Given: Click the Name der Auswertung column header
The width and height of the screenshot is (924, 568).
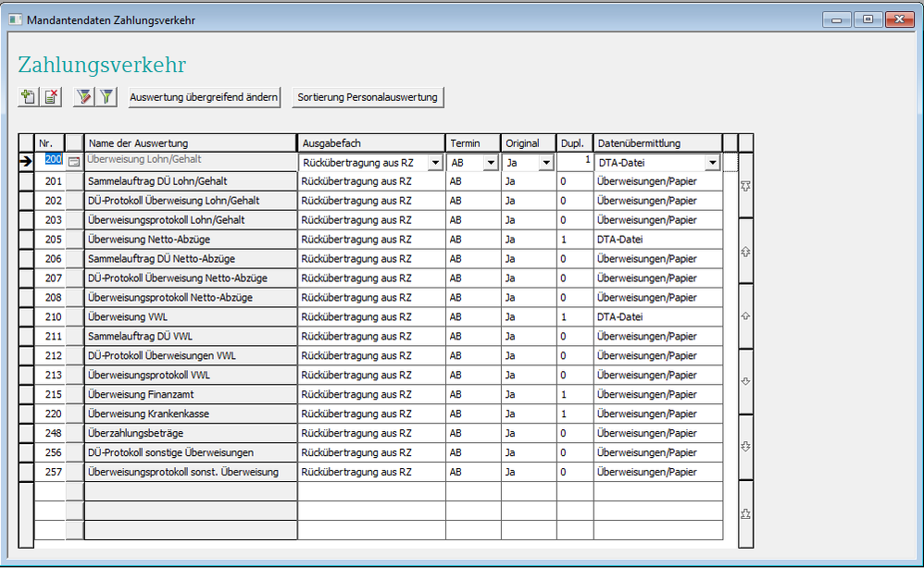Looking at the screenshot, I should (190, 142).
